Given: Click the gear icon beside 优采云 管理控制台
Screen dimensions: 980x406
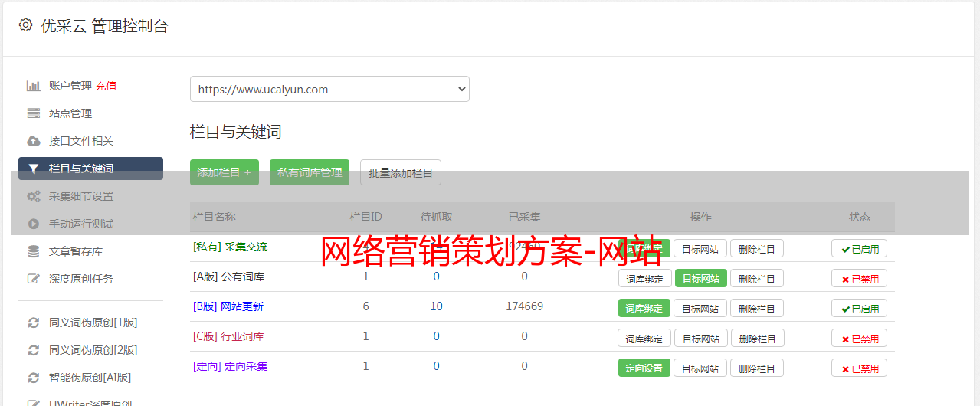Looking at the screenshot, I should pyautogui.click(x=25, y=25).
